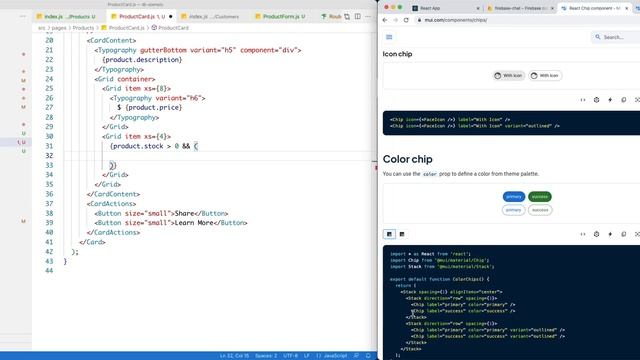Click the feedback icon in VS Code status bar
The width and height of the screenshot is (640, 360).
coord(356,356)
